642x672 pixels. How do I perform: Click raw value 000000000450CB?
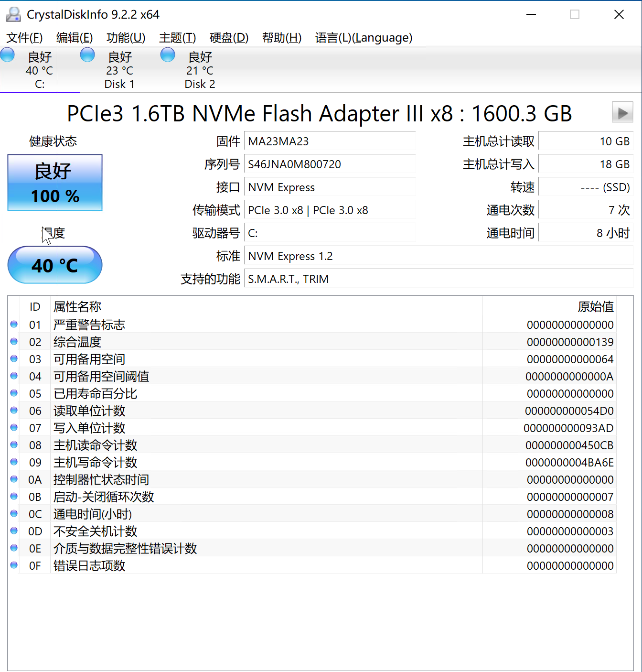click(x=569, y=445)
